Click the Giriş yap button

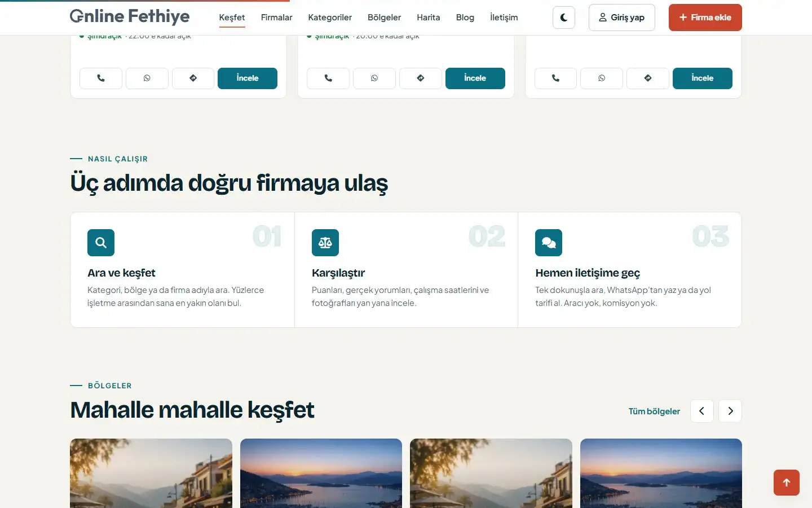(x=622, y=17)
